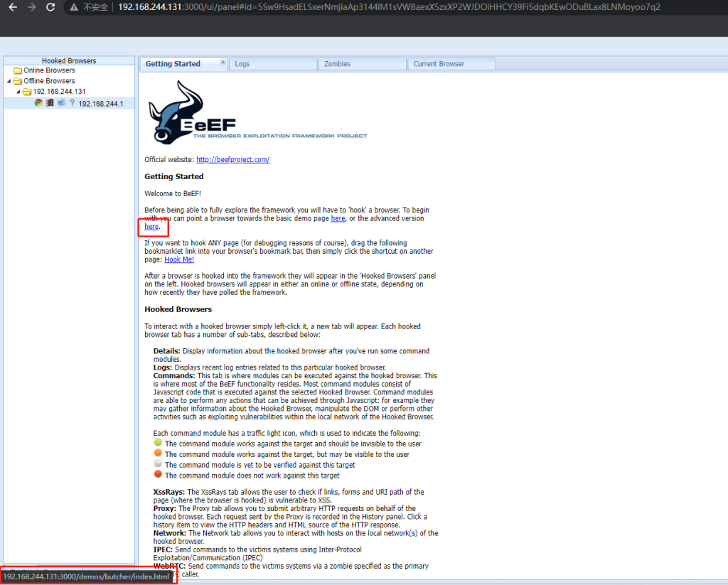Click the browser forward arrow
Image resolution: width=728 pixels, height=585 pixels.
tap(31, 7)
